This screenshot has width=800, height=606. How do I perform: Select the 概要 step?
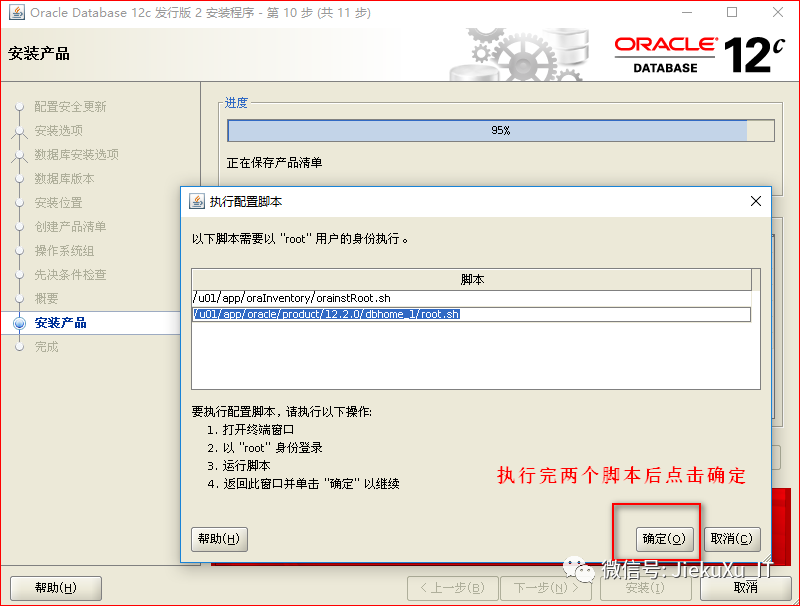click(46, 298)
